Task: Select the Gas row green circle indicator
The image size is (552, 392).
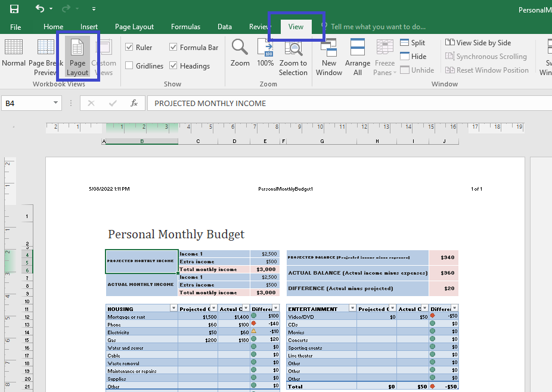Action: (253, 338)
